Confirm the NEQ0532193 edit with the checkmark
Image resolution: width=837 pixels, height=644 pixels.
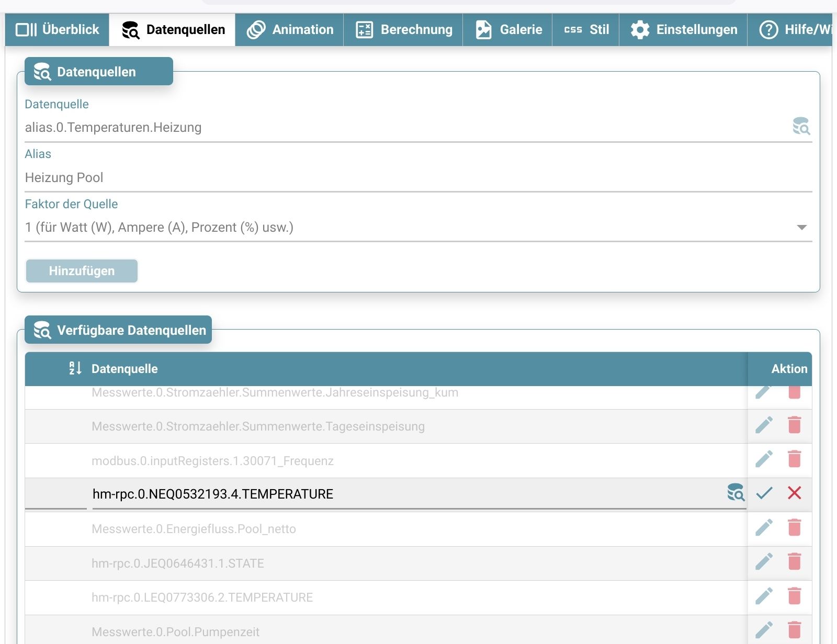tap(764, 493)
